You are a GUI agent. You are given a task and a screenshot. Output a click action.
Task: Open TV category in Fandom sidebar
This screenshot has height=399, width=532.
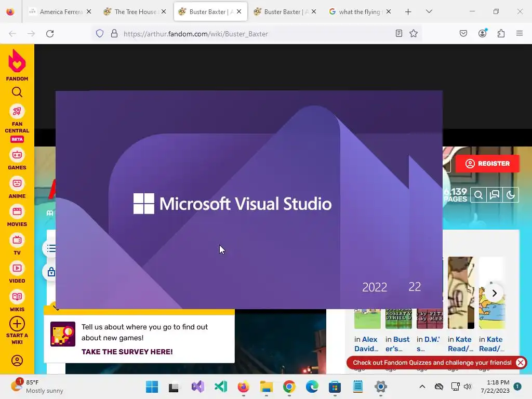point(17,244)
